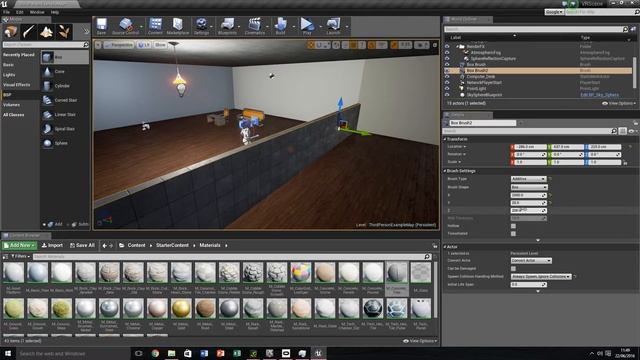Viewport: 640px width, 360px height.
Task: Enable the Tessellated checkbox
Action: click(x=513, y=233)
